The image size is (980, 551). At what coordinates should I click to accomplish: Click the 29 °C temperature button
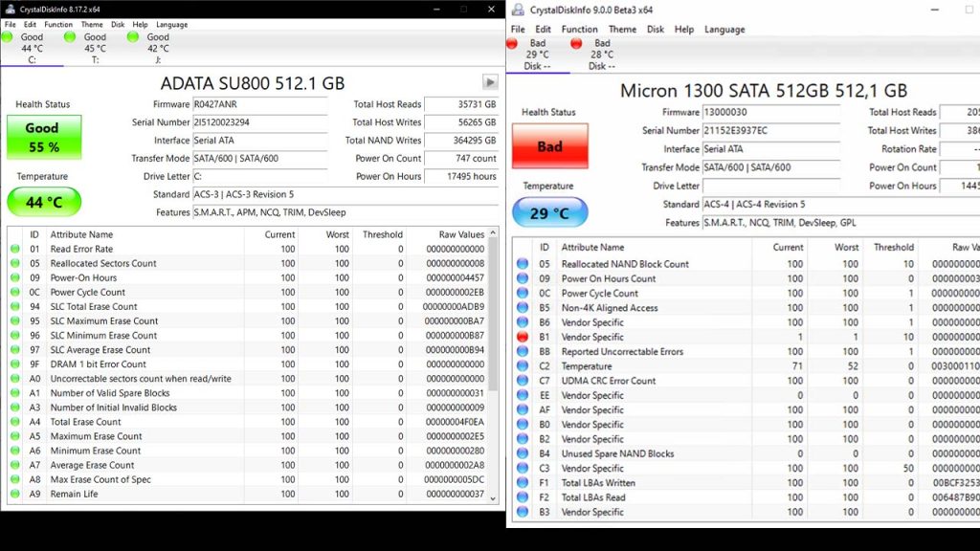[x=550, y=213]
